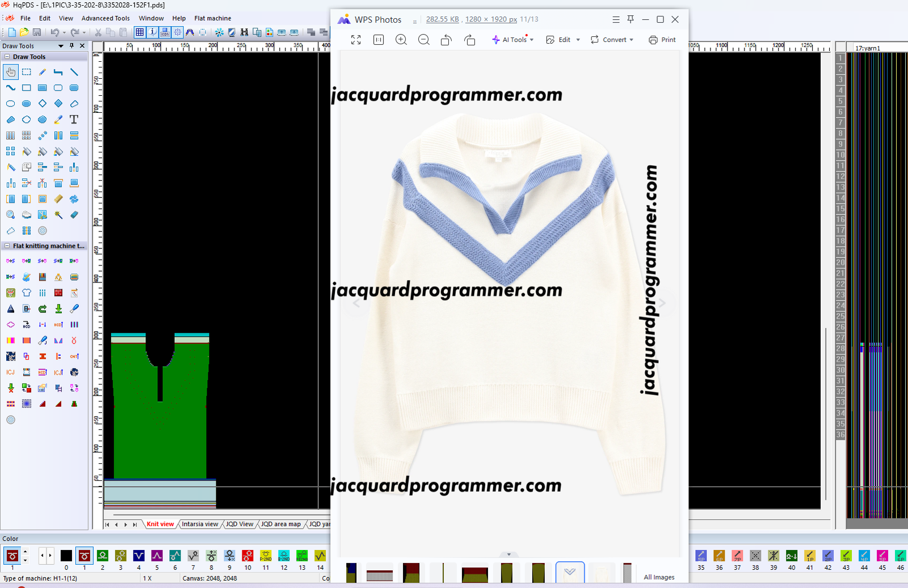
Task: Click the Print button in WPS Photos
Action: (x=662, y=40)
